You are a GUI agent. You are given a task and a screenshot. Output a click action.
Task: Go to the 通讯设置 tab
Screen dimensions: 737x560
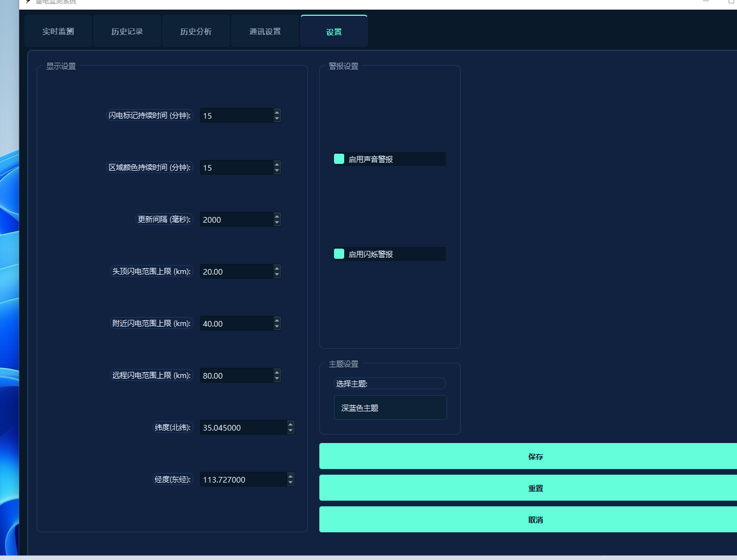click(265, 31)
